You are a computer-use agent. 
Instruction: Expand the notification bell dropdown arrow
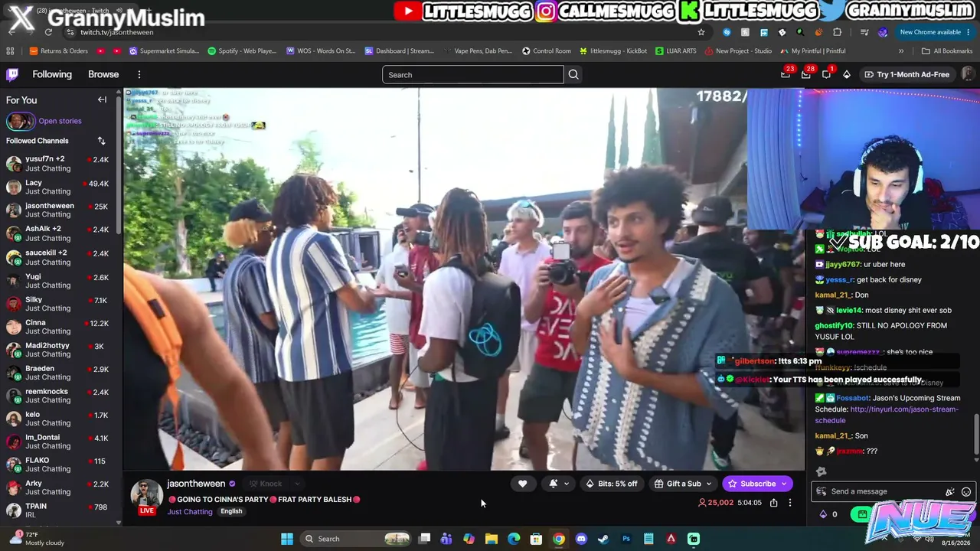pyautogui.click(x=567, y=484)
